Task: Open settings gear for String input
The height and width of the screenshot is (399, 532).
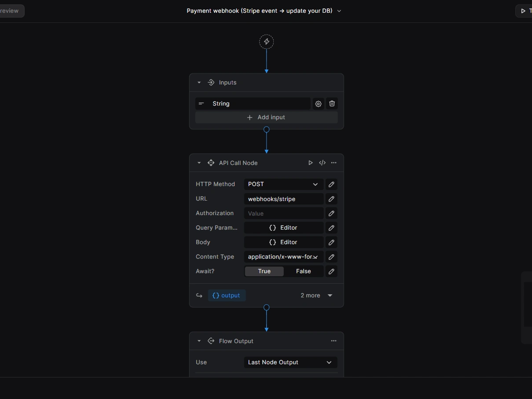Action: coord(318,104)
